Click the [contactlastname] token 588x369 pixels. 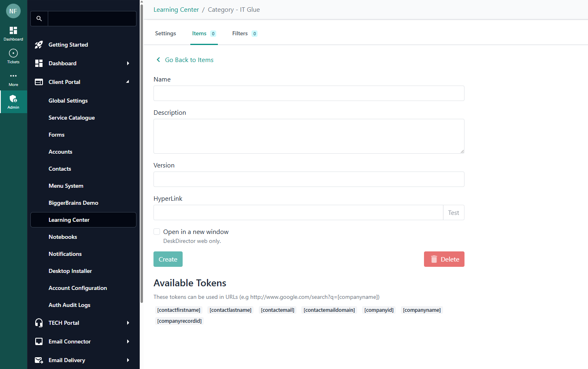click(230, 310)
